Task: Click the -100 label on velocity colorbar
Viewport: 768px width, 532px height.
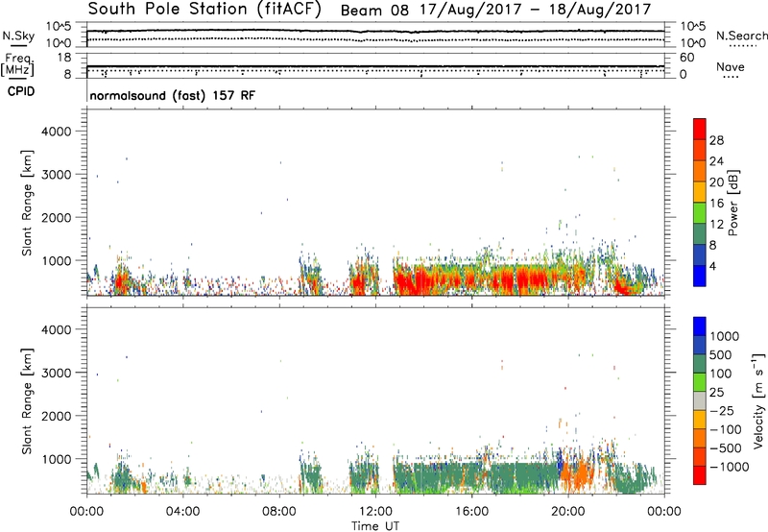Action: [726, 429]
